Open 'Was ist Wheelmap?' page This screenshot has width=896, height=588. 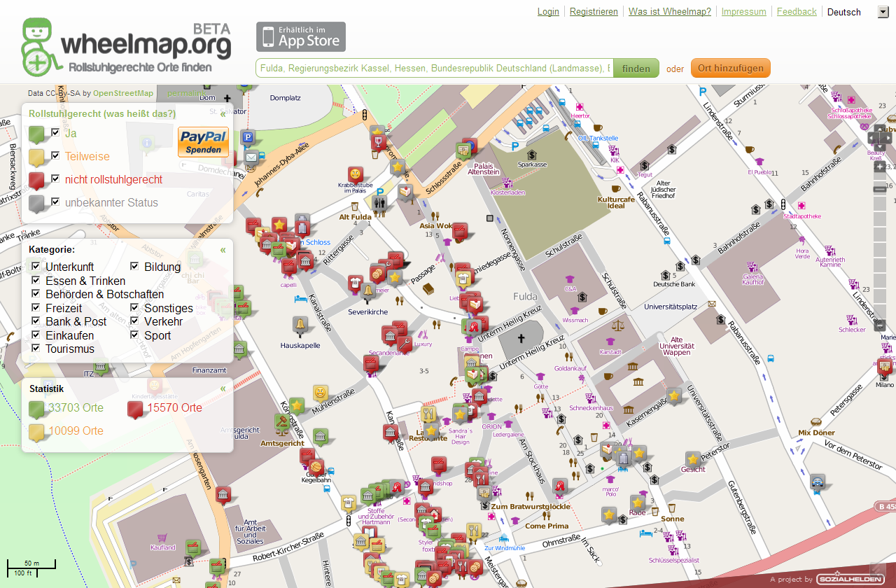click(670, 11)
